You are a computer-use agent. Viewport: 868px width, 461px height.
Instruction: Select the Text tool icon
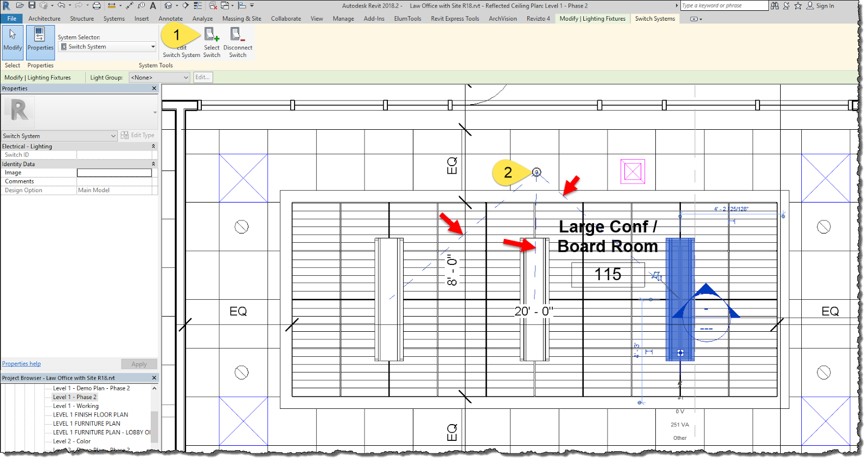153,5
